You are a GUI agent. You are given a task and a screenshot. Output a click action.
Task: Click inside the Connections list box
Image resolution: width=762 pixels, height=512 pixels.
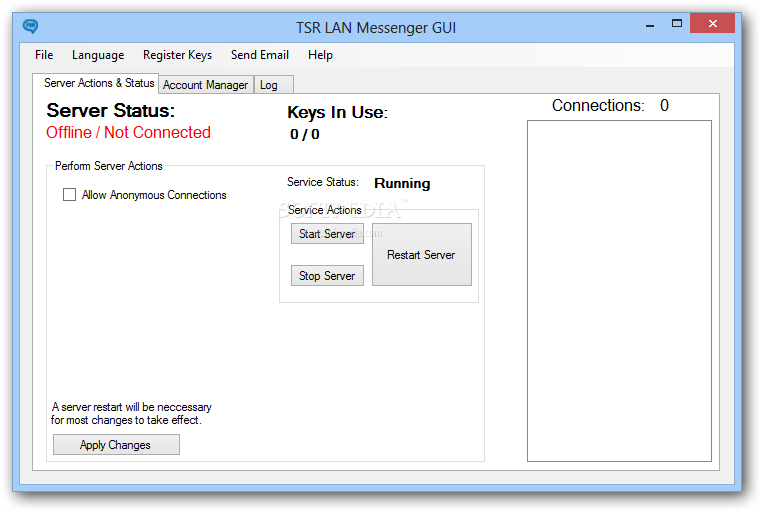(619, 290)
